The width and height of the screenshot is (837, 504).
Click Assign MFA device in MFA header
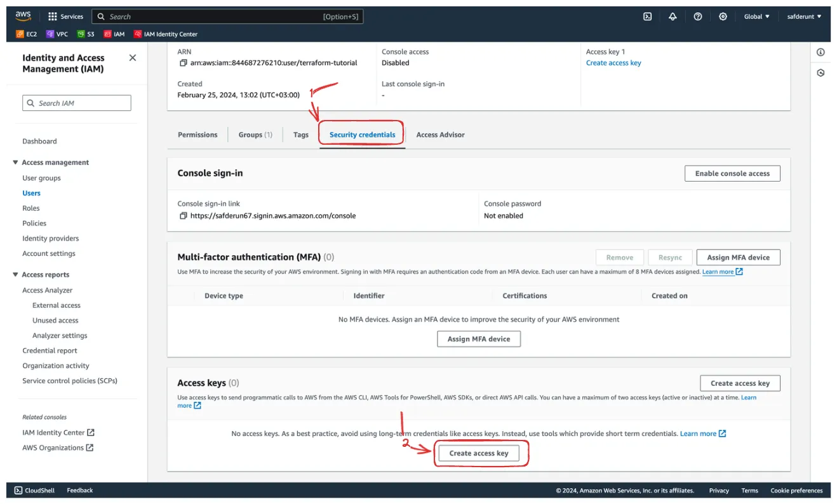(x=738, y=257)
